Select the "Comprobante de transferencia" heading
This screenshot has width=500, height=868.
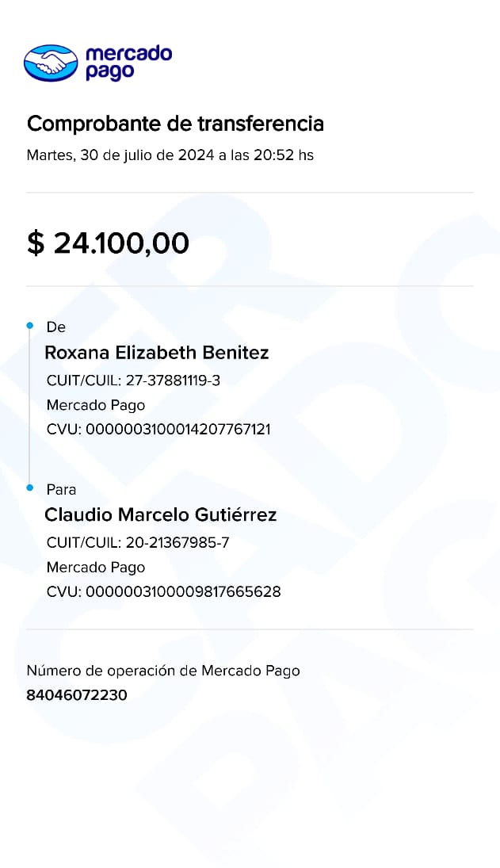tap(175, 124)
